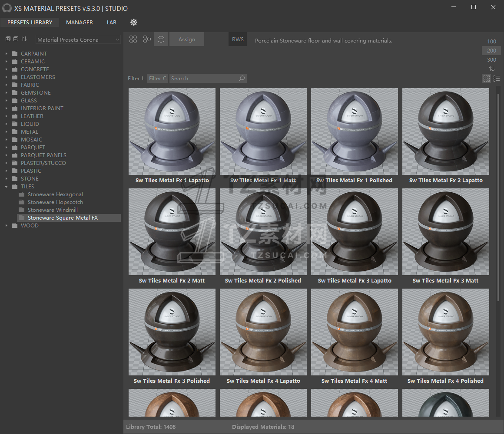The width and height of the screenshot is (504, 434).
Task: Select Sw Tiles Metal Fx 4 Lapatto thumbnail
Action: [263, 332]
